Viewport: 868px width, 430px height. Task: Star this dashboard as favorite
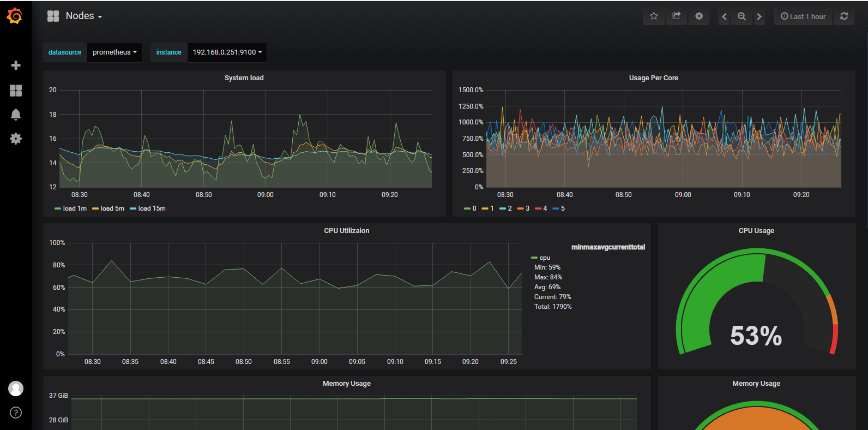654,16
